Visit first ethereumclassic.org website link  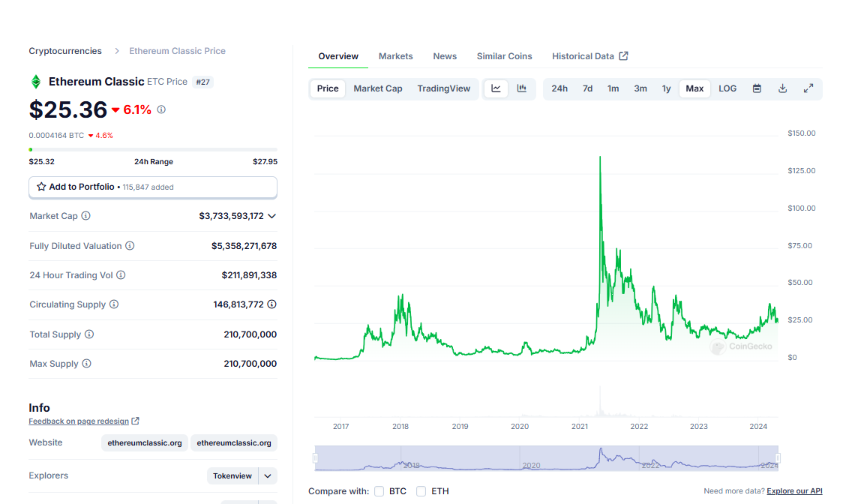145,442
